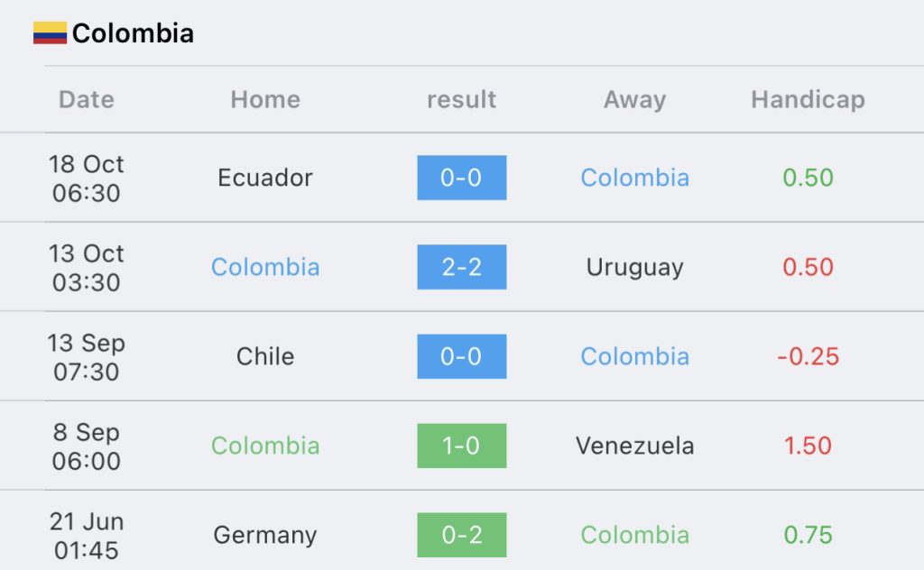The image size is (924, 570).
Task: Open Chile team link
Action: pyautogui.click(x=265, y=356)
